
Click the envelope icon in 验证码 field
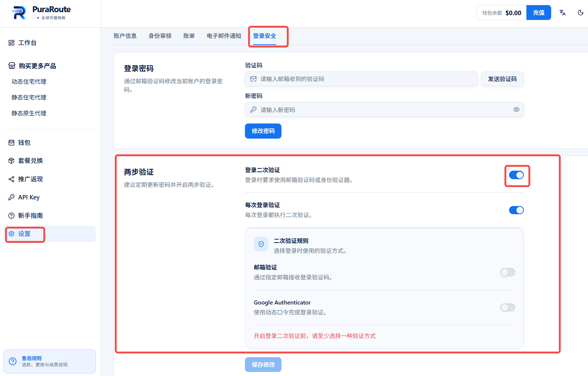pyautogui.click(x=253, y=79)
